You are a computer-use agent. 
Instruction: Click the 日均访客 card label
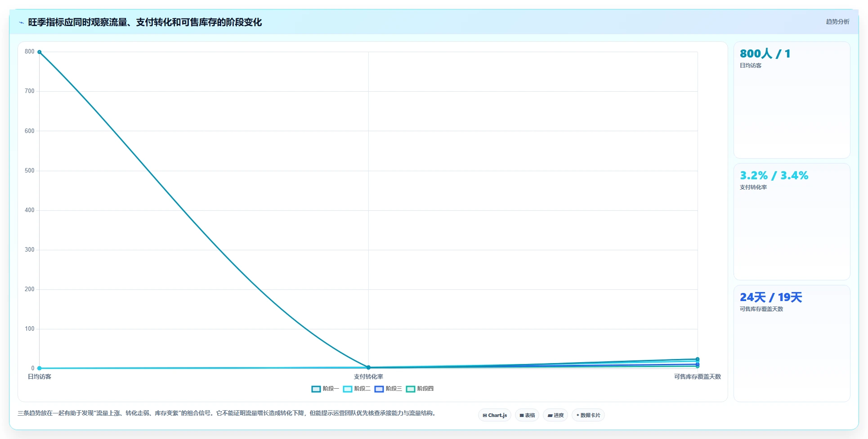coord(751,66)
